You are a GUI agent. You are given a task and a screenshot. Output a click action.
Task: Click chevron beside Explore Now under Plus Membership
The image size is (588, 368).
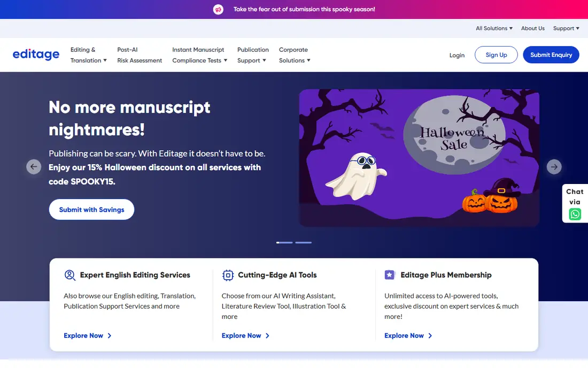[x=430, y=336]
